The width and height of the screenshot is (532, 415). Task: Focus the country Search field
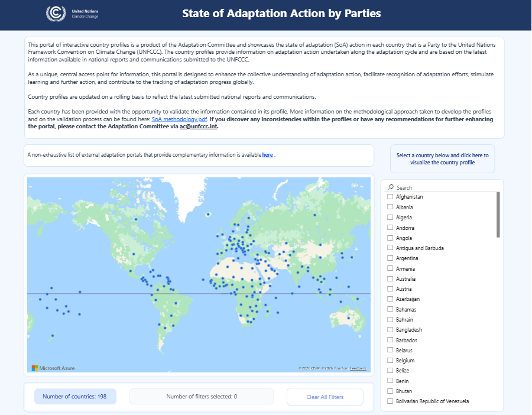[x=443, y=187]
